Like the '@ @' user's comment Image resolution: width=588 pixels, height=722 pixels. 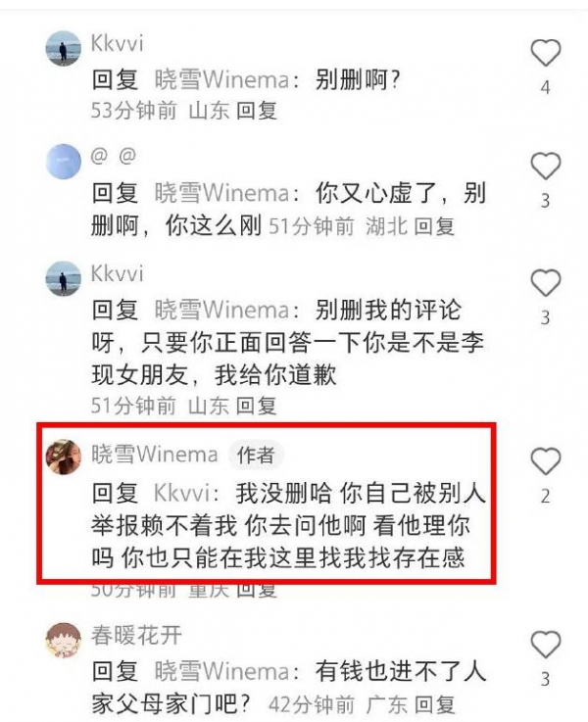[546, 166]
